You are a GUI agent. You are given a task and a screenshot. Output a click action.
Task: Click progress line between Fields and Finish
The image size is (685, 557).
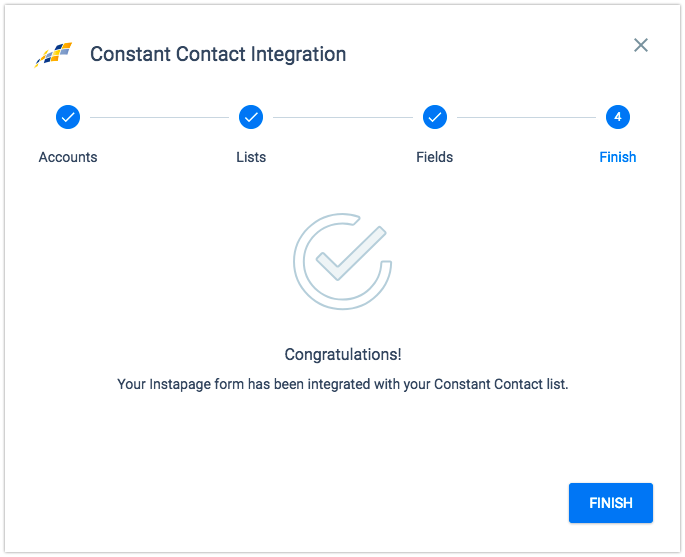coord(526,117)
